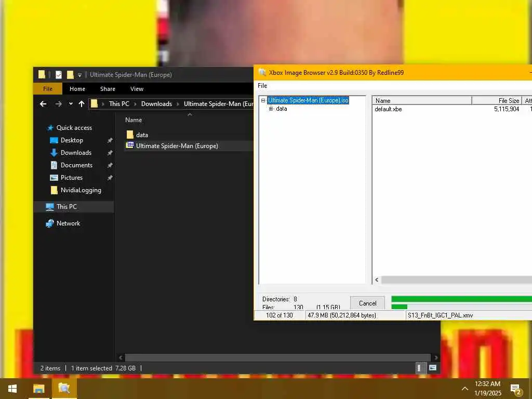The image size is (532, 399).
Task: Select the data folder in File Explorer
Action: click(x=142, y=135)
